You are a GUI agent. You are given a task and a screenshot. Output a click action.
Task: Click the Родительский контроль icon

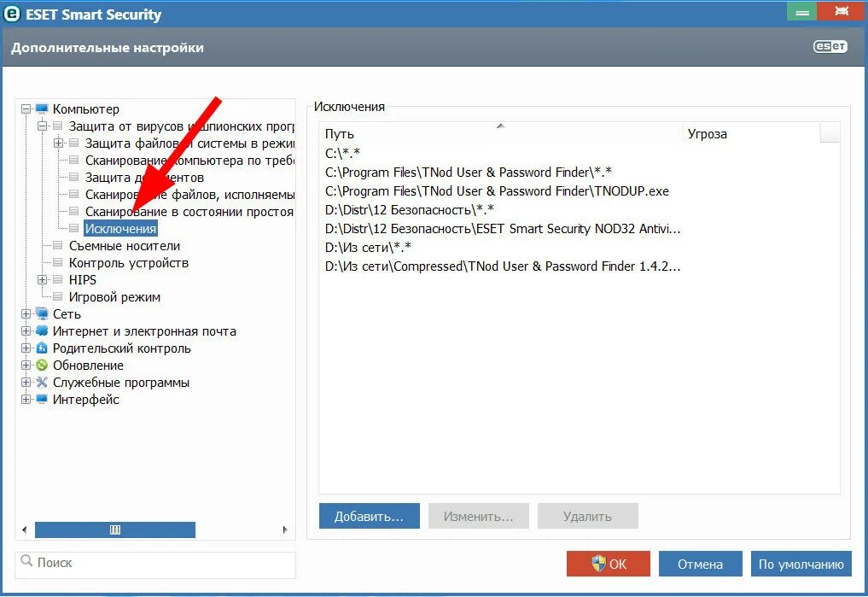[42, 348]
